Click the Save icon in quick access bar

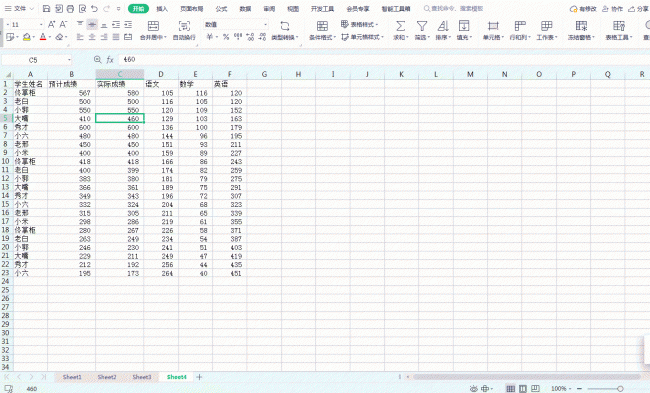[46, 9]
